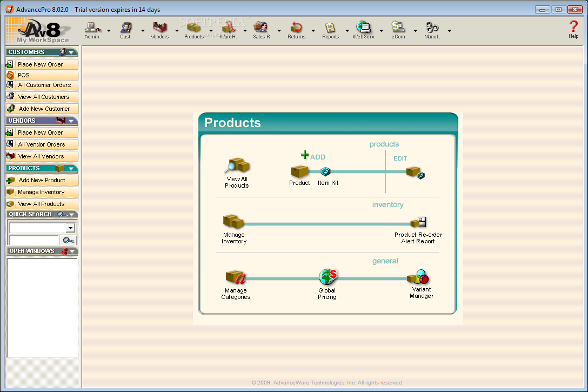Image resolution: width=588 pixels, height=392 pixels.
Task: Open Manage Categories icon
Action: (236, 277)
